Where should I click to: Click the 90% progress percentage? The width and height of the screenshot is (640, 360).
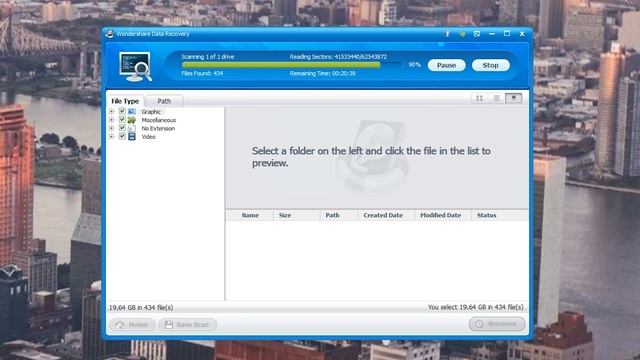(414, 64)
